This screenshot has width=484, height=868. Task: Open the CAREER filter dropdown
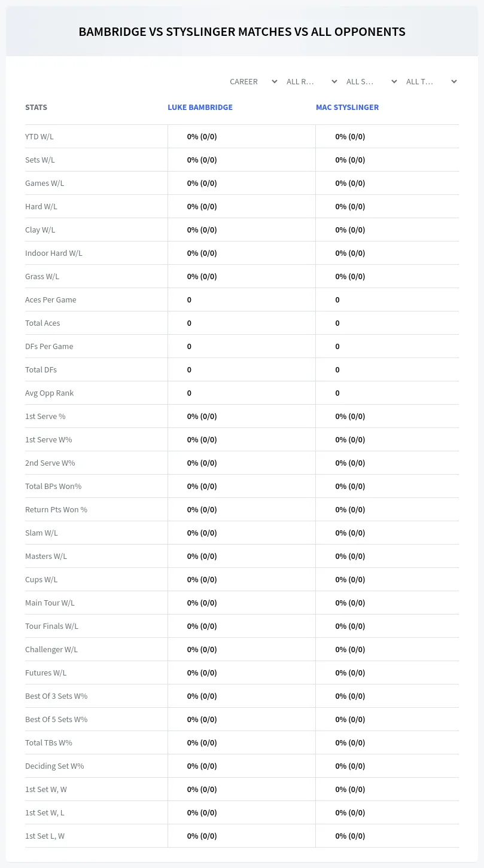click(x=253, y=81)
